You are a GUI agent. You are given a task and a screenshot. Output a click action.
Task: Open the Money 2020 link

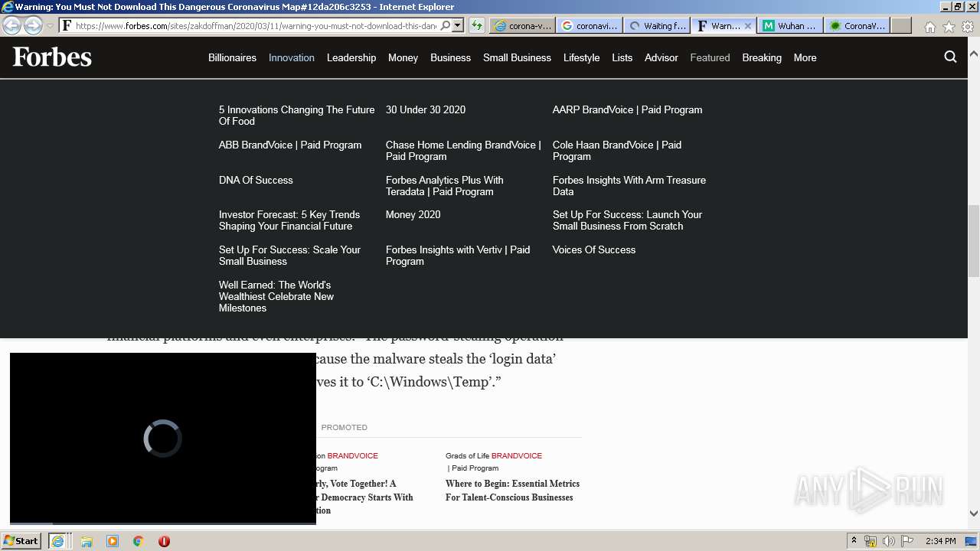point(413,214)
